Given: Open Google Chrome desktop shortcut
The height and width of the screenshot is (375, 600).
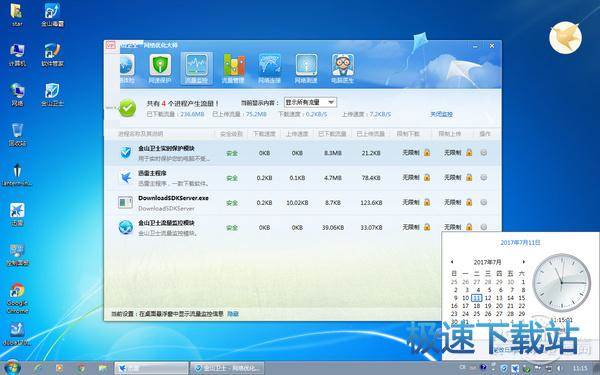Looking at the screenshot, I should pos(17,298).
